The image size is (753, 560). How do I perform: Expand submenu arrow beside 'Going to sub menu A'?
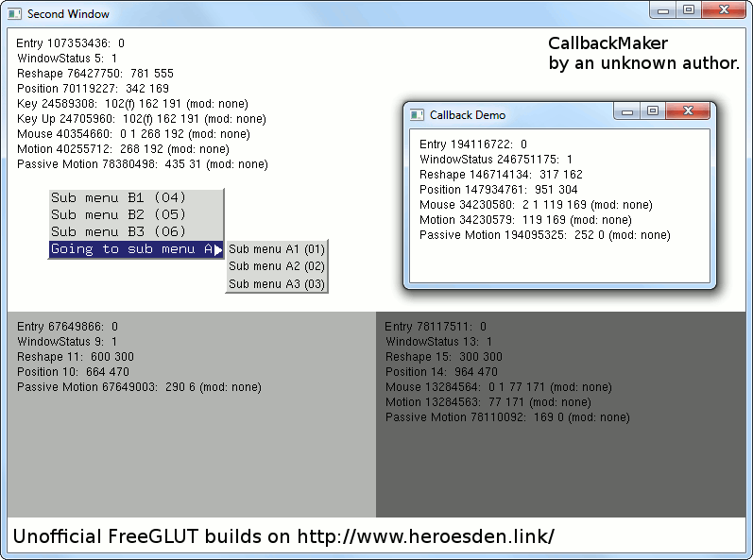click(218, 249)
